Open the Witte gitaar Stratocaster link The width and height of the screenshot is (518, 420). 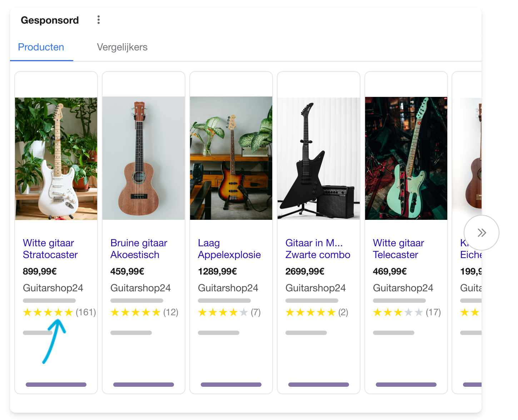coord(50,249)
